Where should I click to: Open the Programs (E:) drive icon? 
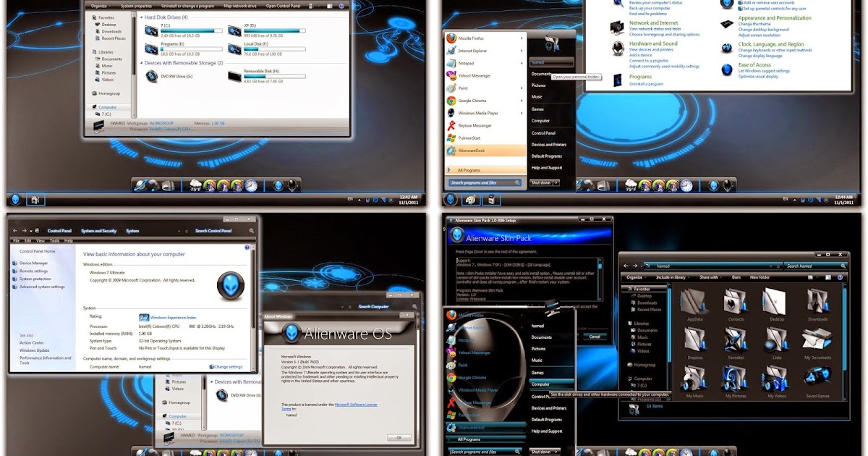(152, 48)
